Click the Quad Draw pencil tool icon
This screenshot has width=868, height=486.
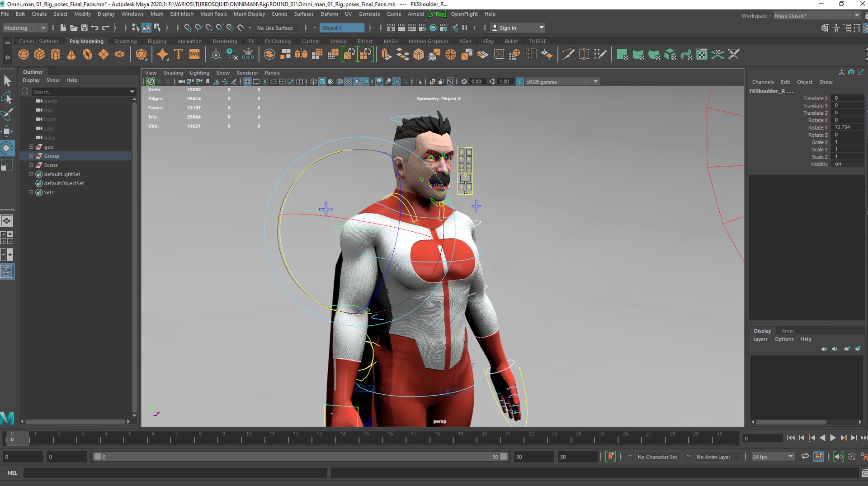pyautogui.click(x=600, y=55)
